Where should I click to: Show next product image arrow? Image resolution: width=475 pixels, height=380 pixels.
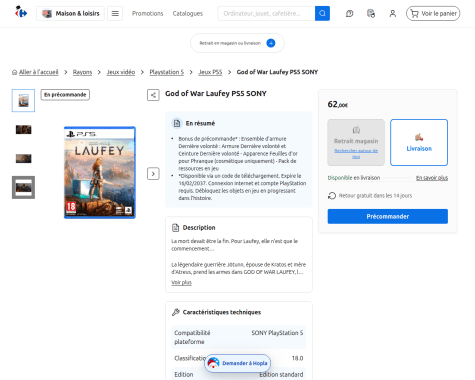click(x=153, y=174)
